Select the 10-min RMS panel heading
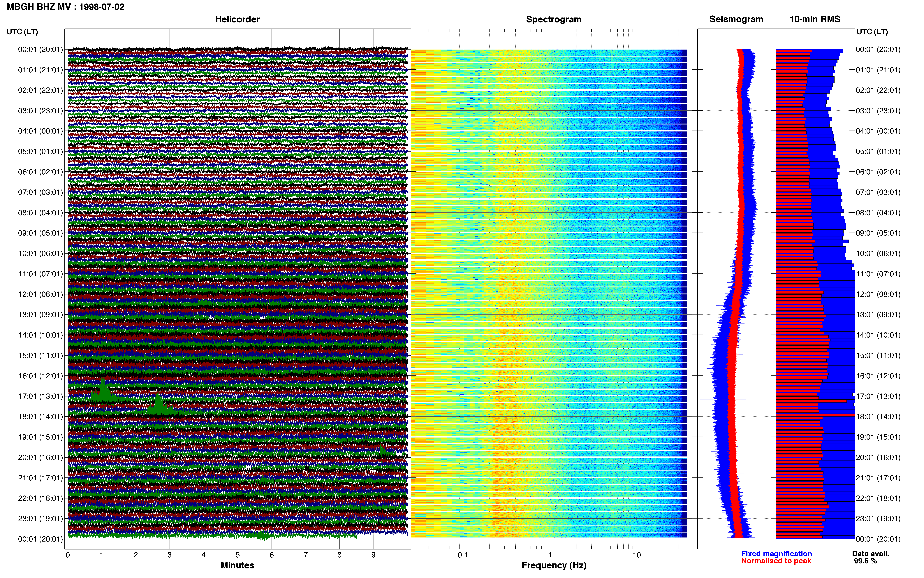Image resolution: width=924 pixels, height=578 pixels. tap(815, 19)
